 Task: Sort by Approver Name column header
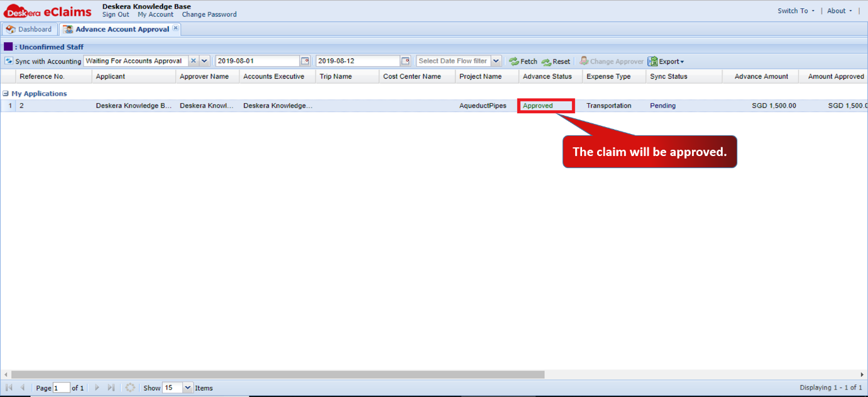[x=207, y=76]
